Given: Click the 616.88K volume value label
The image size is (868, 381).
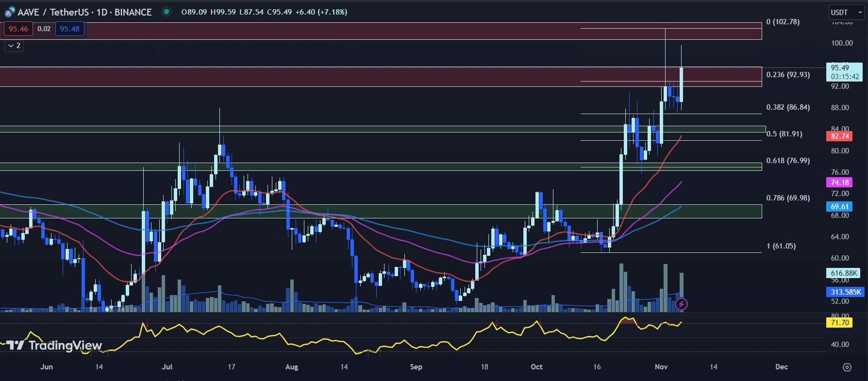Looking at the screenshot, I should [x=843, y=273].
